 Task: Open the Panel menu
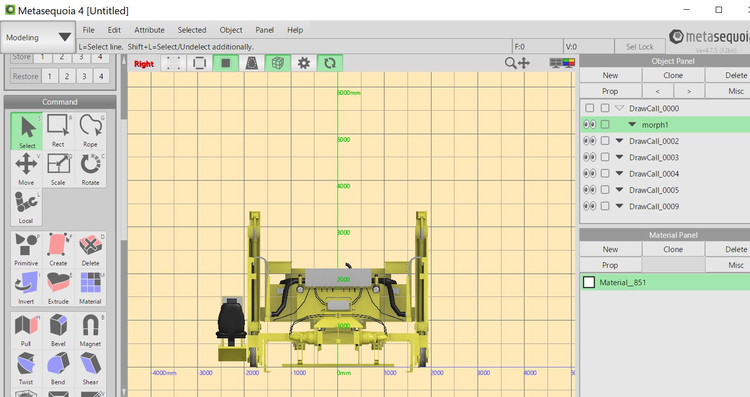click(x=265, y=30)
